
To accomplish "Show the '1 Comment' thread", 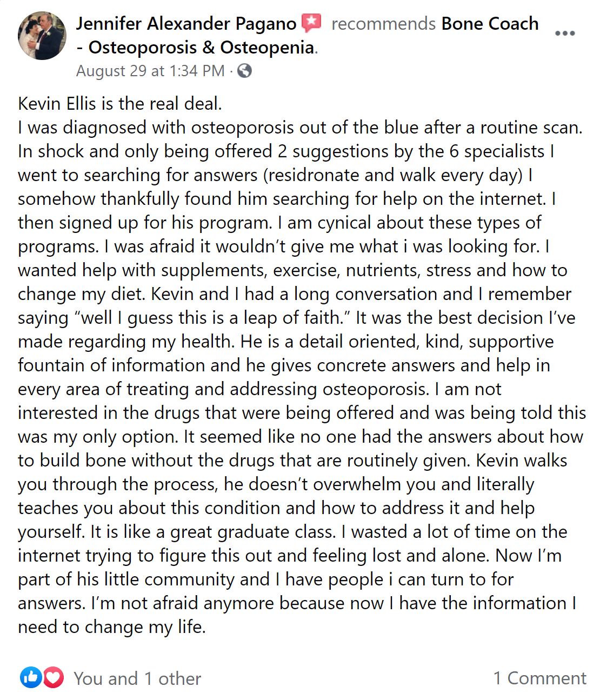I will click(x=539, y=678).
